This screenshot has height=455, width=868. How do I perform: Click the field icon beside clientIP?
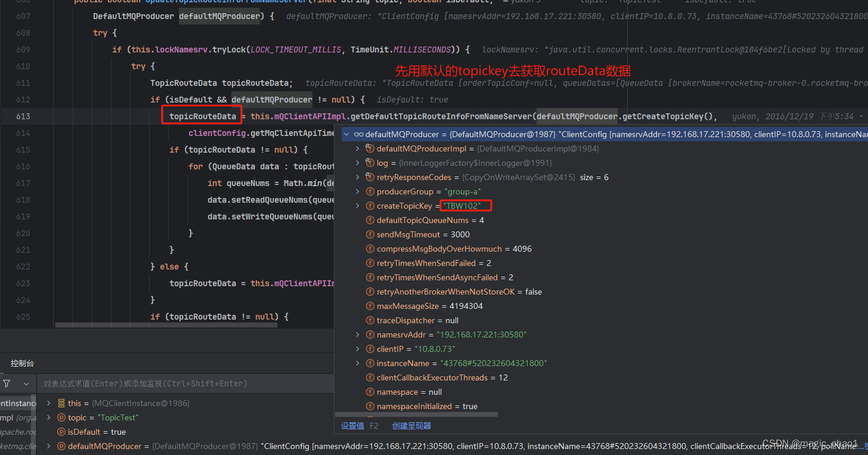coord(370,349)
